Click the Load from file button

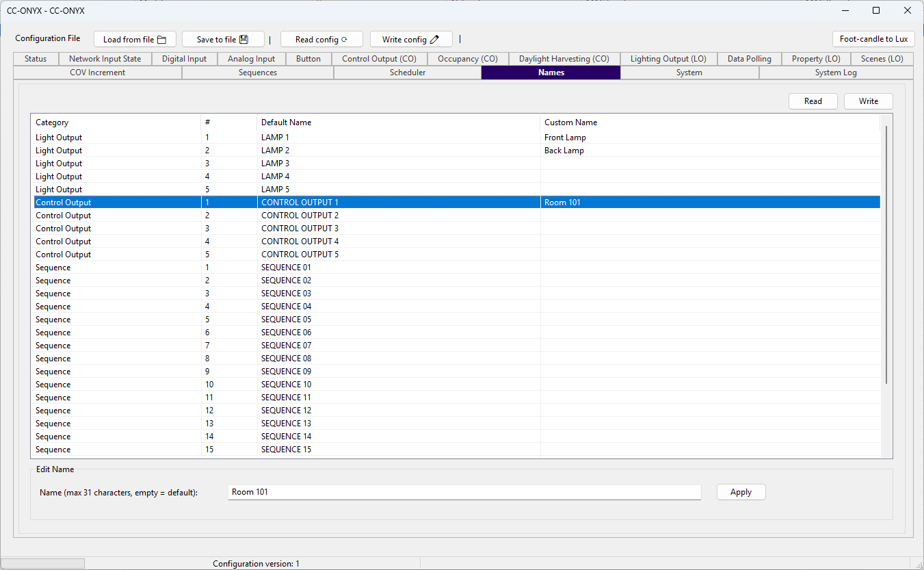135,40
